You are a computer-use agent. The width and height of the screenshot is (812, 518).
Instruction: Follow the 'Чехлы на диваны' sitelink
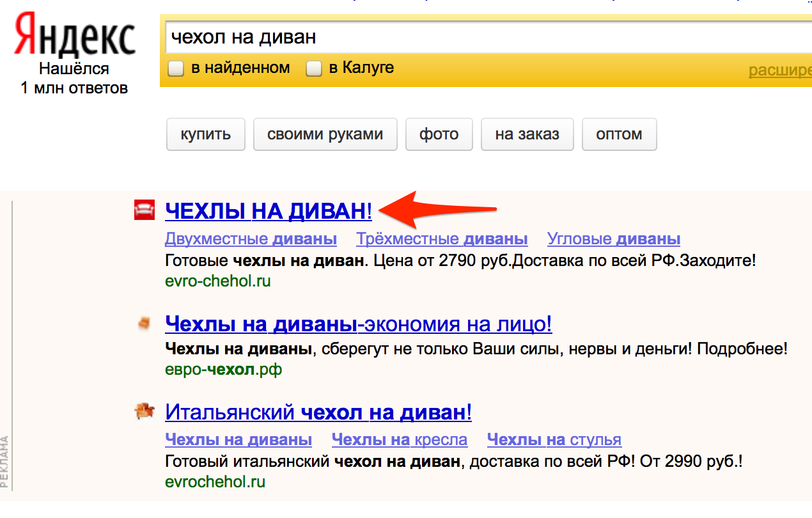pos(238,440)
